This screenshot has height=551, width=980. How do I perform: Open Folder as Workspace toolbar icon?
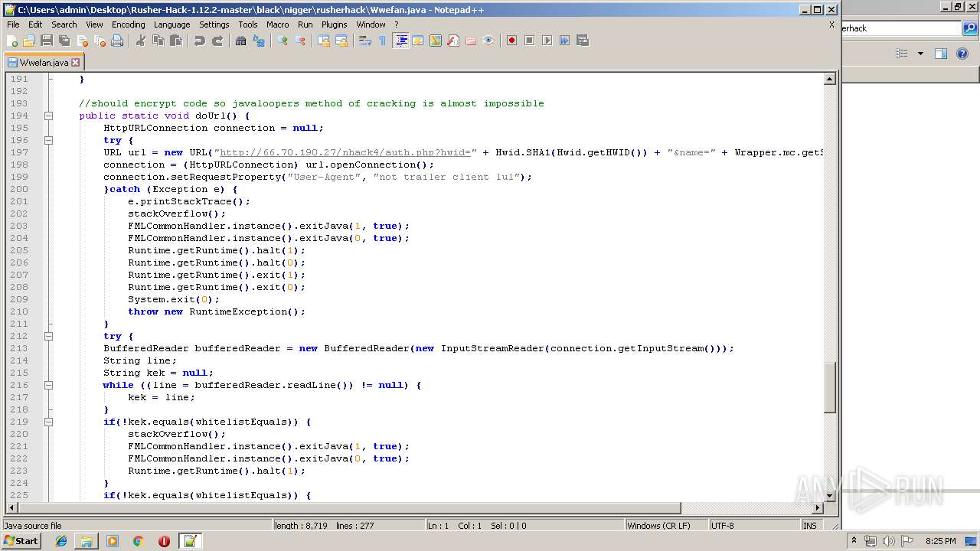pos(471,41)
